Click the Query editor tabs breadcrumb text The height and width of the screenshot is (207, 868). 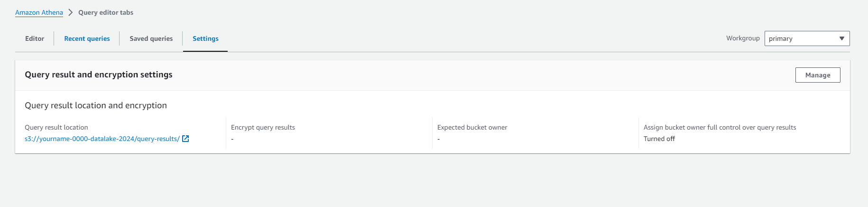coord(106,12)
